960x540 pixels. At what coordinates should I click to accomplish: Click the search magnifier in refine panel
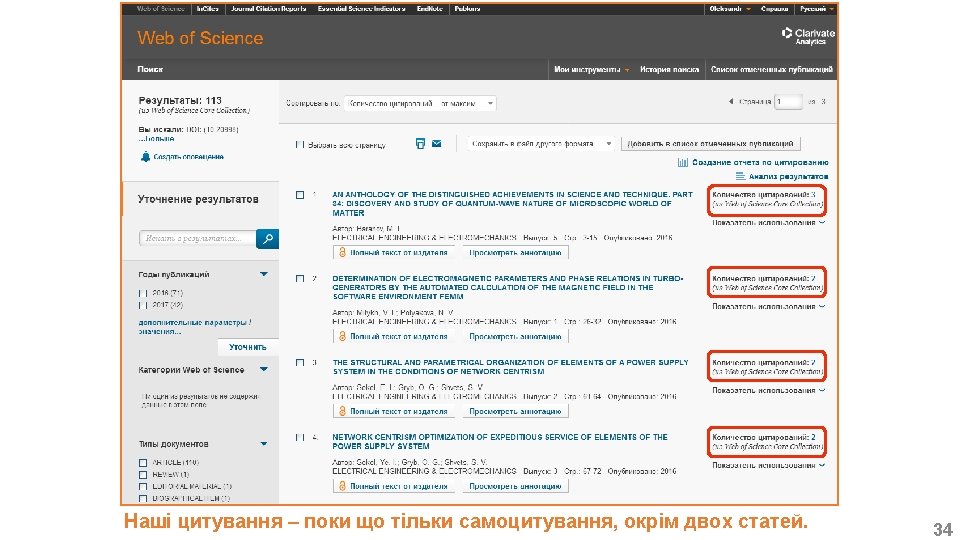click(x=268, y=238)
